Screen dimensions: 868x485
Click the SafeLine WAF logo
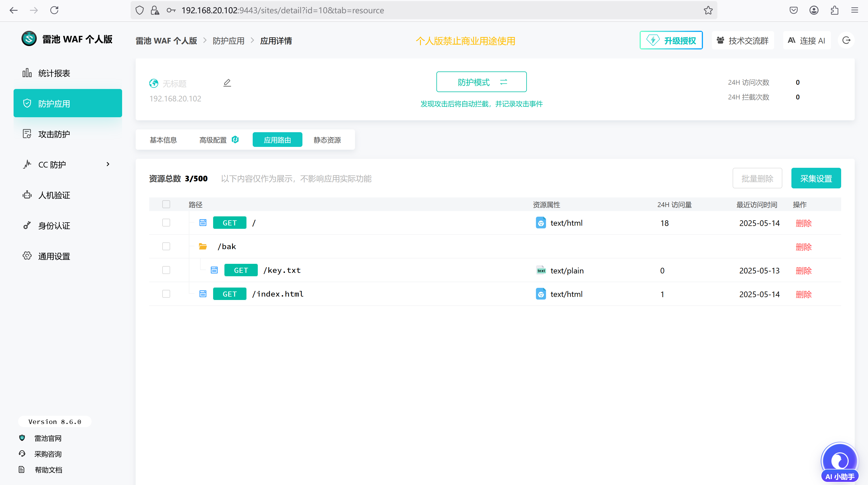click(29, 39)
